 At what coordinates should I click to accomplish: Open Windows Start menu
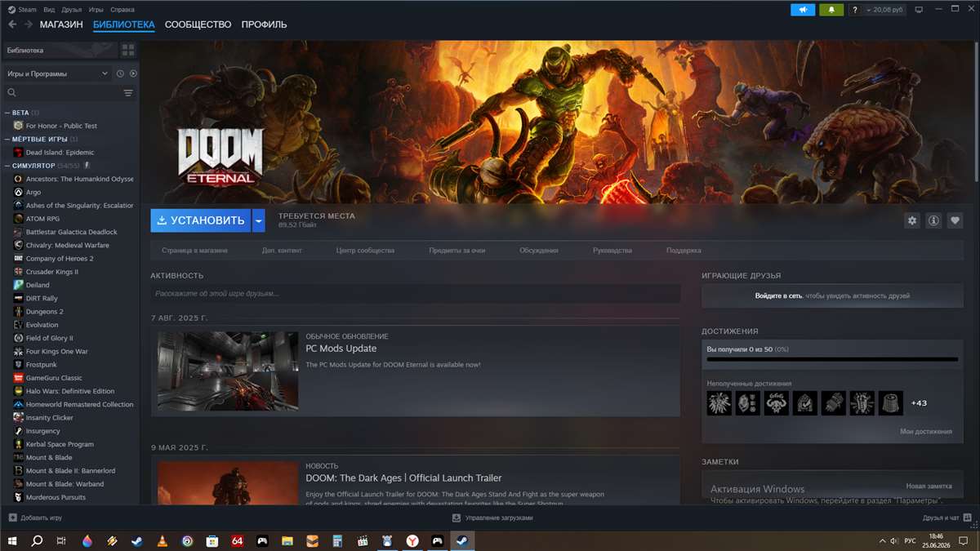point(12,540)
